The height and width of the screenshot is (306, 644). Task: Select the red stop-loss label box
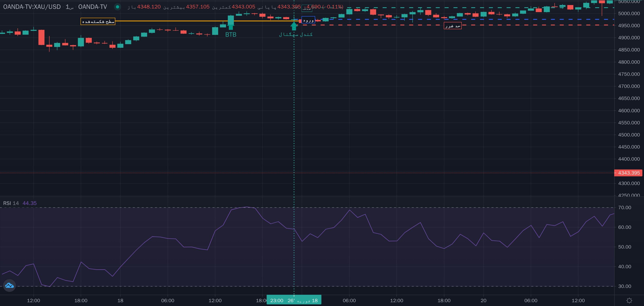[452, 26]
